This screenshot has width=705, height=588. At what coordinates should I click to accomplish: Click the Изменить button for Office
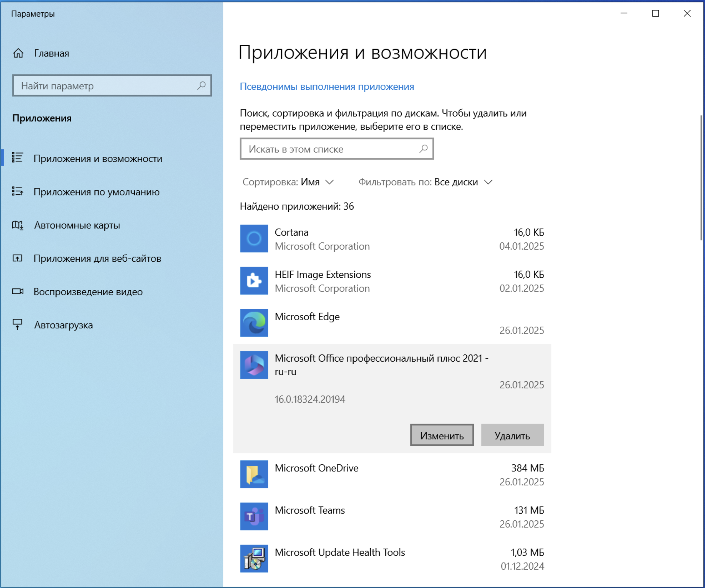tap(442, 435)
